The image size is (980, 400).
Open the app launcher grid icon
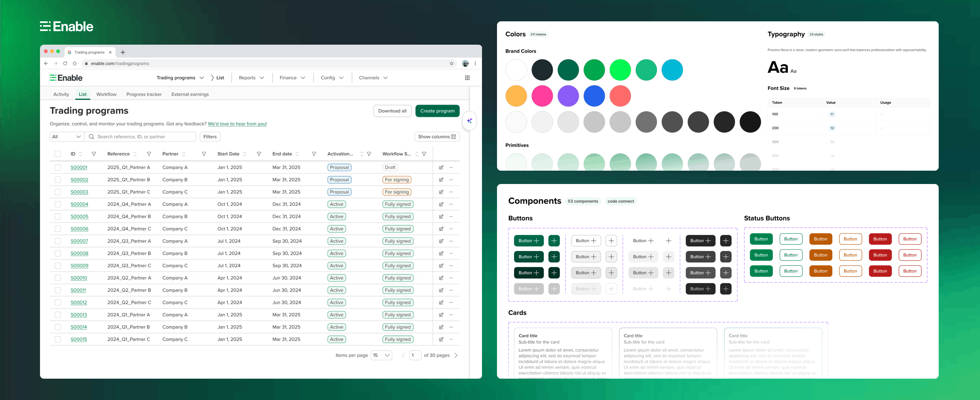pos(467,77)
